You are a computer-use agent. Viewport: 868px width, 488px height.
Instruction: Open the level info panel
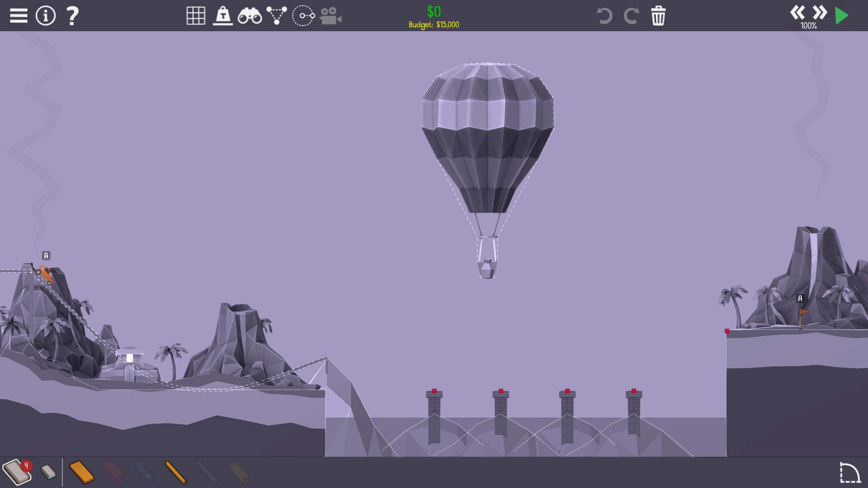[45, 16]
